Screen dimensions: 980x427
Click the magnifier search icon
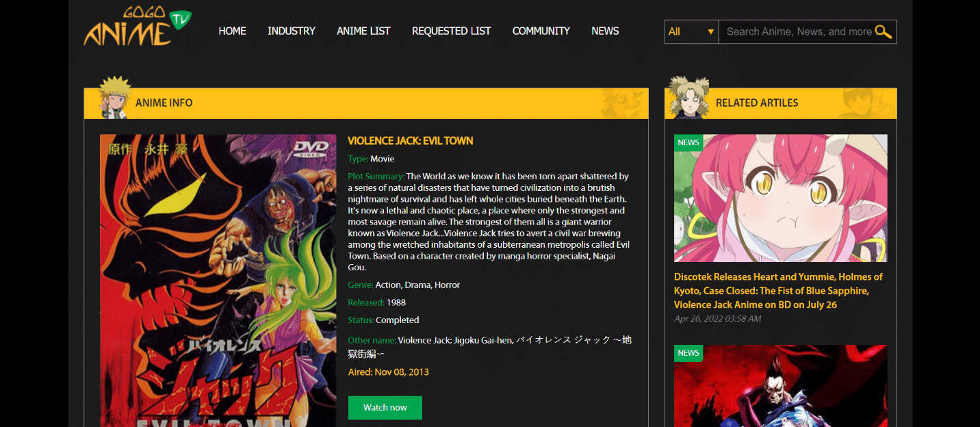tap(884, 31)
